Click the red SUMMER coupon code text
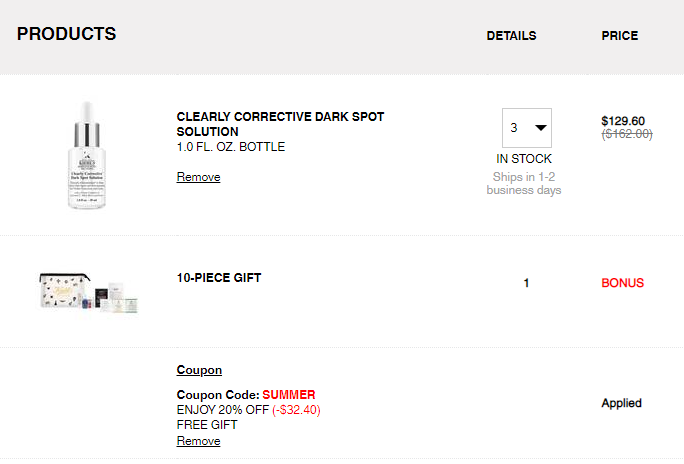Image resolution: width=684 pixels, height=464 pixels. (289, 395)
